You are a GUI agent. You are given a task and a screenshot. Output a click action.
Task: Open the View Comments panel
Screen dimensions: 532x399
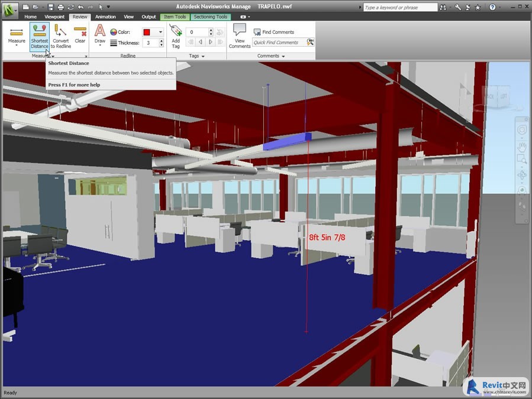click(x=239, y=35)
